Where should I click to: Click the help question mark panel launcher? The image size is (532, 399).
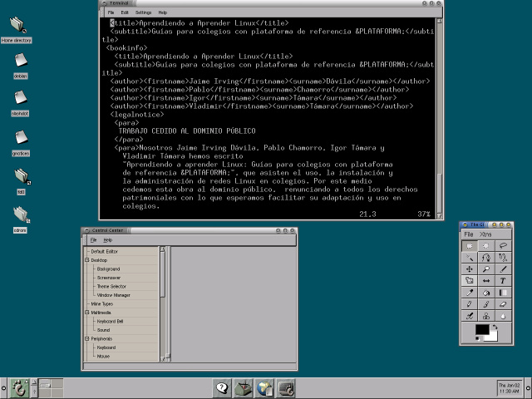pos(222,387)
